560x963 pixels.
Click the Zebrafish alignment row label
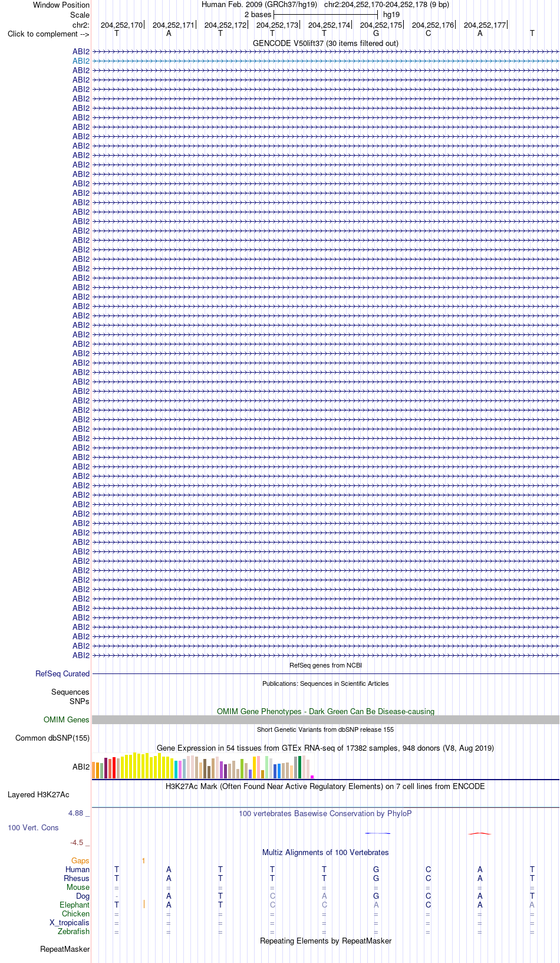pyautogui.click(x=74, y=931)
